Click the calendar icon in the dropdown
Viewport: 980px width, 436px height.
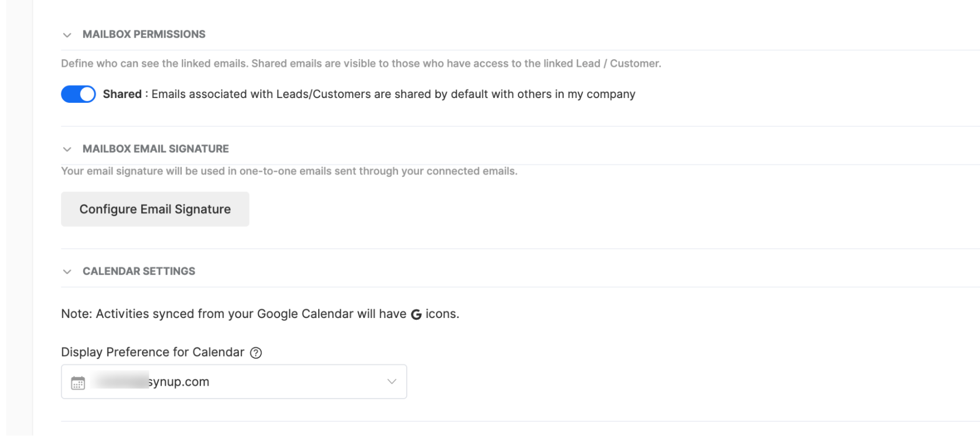78,383
